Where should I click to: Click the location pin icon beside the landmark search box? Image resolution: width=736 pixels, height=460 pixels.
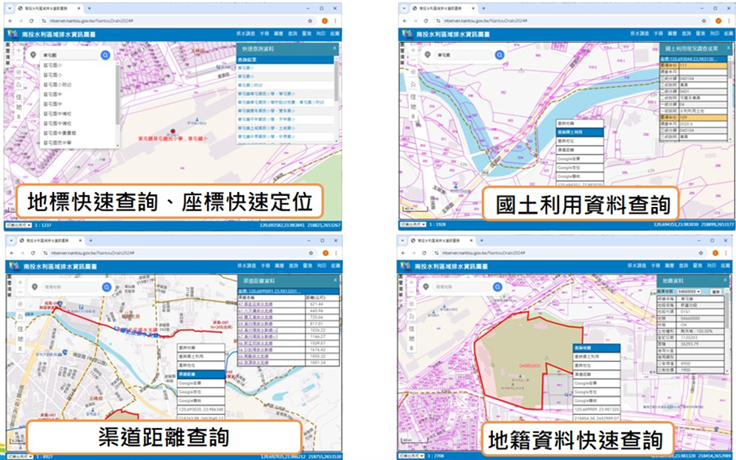(x=32, y=56)
